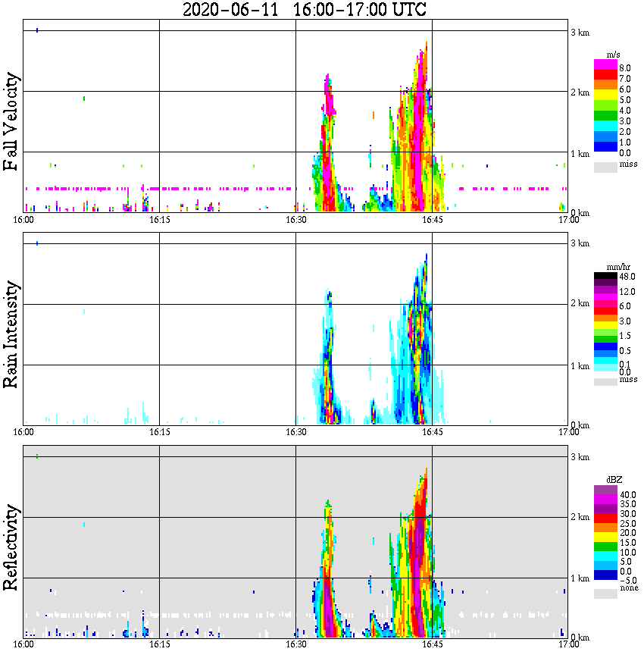Viewport: 644px width, 658px height.
Task: Choose the yellow swatch in the m/s legend
Action: click(x=605, y=96)
